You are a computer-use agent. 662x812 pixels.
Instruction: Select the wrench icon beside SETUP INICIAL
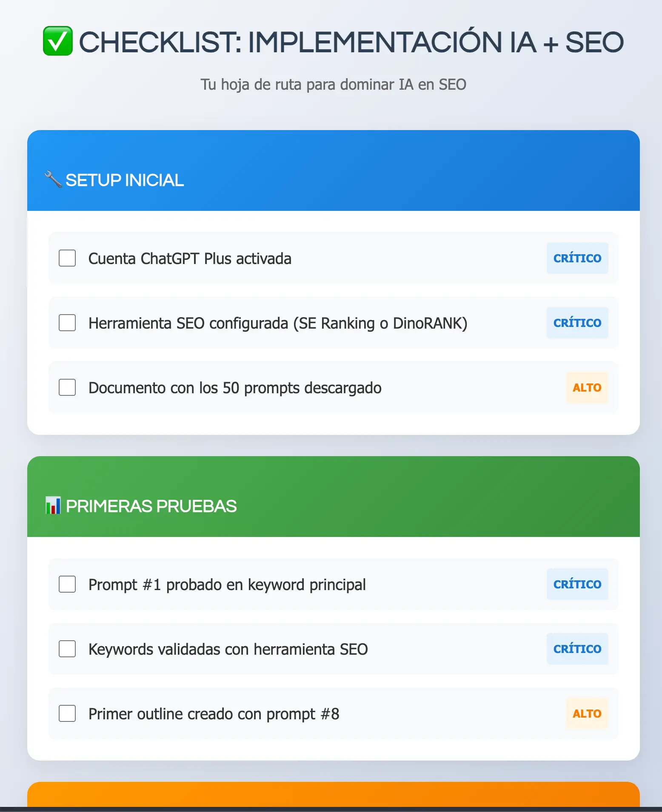coord(53,179)
